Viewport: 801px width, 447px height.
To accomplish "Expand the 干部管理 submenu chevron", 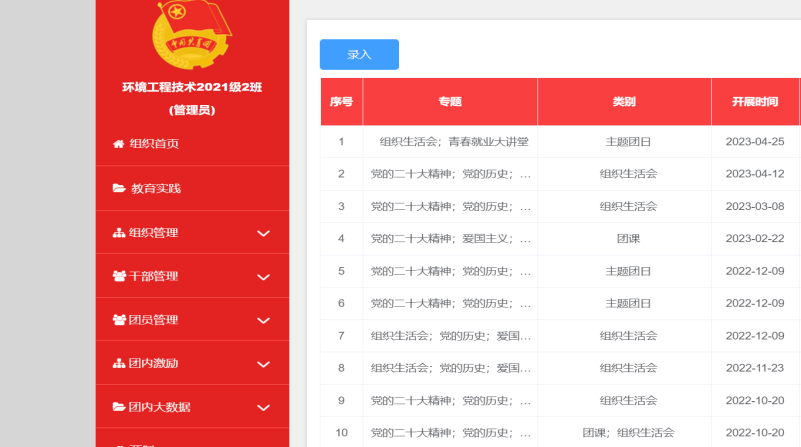I will (x=264, y=278).
